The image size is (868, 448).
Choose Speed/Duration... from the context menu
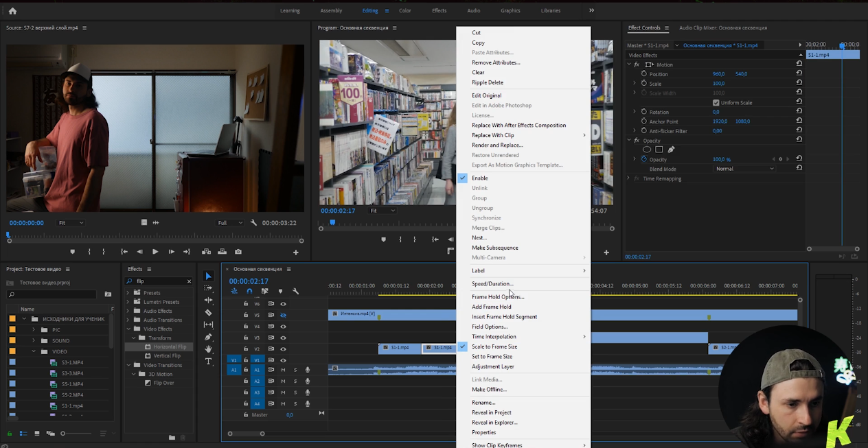click(x=492, y=284)
